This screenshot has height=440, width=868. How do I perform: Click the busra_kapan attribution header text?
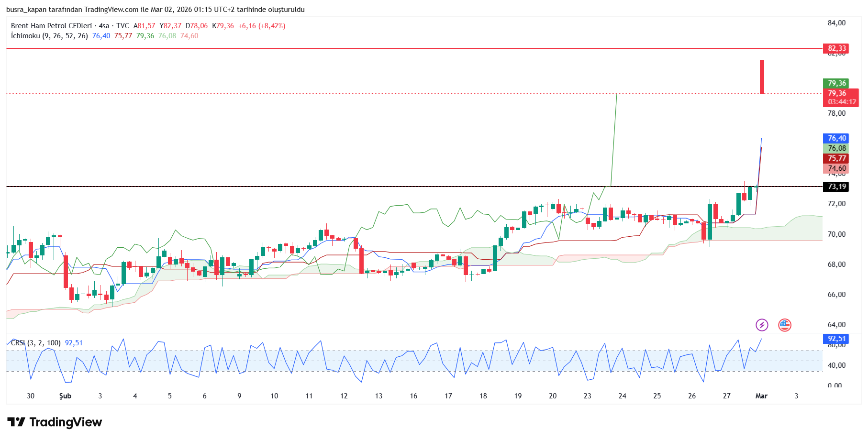tap(155, 10)
